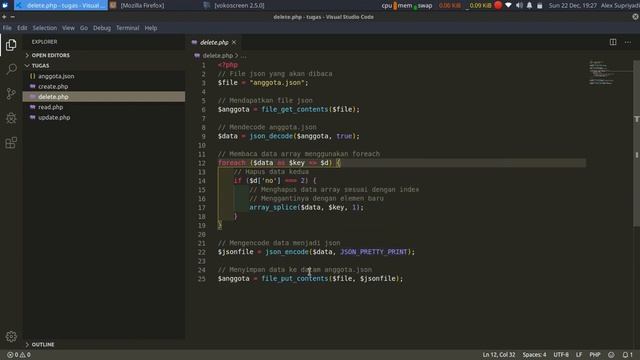Open the clock showing Sun 22 Dec
Image resolution: width=640 pixels, height=360 pixels.
point(572,5)
